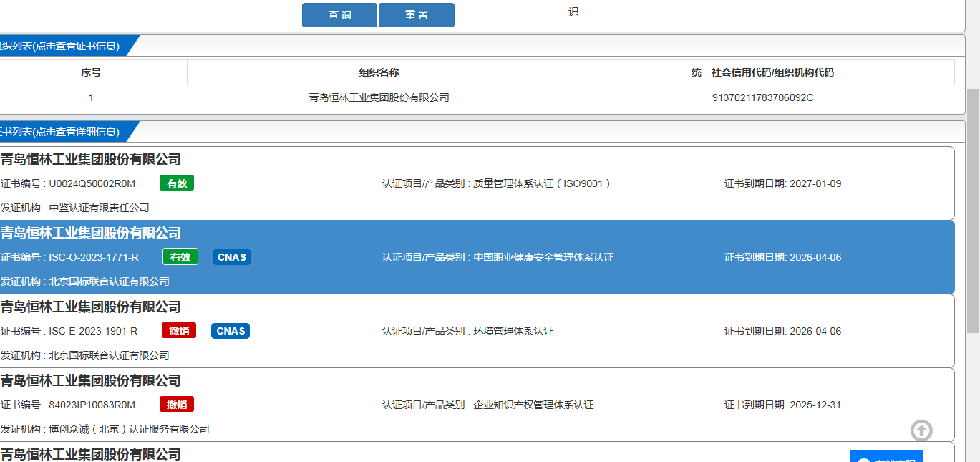Click the vertical page scrollbar

pyautogui.click(x=973, y=211)
